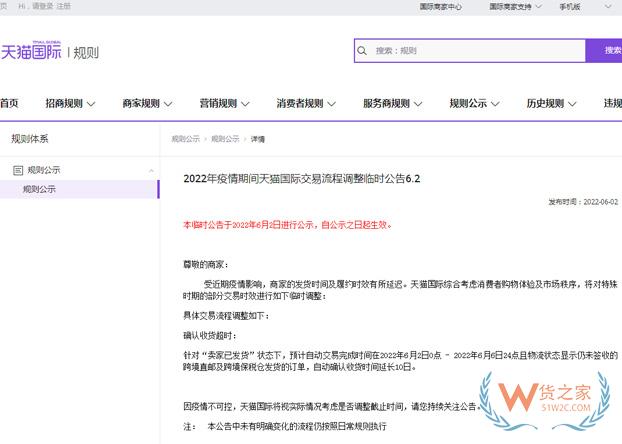Click the 规则体系 sidebar heading
The width and height of the screenshot is (622, 444).
(30, 138)
